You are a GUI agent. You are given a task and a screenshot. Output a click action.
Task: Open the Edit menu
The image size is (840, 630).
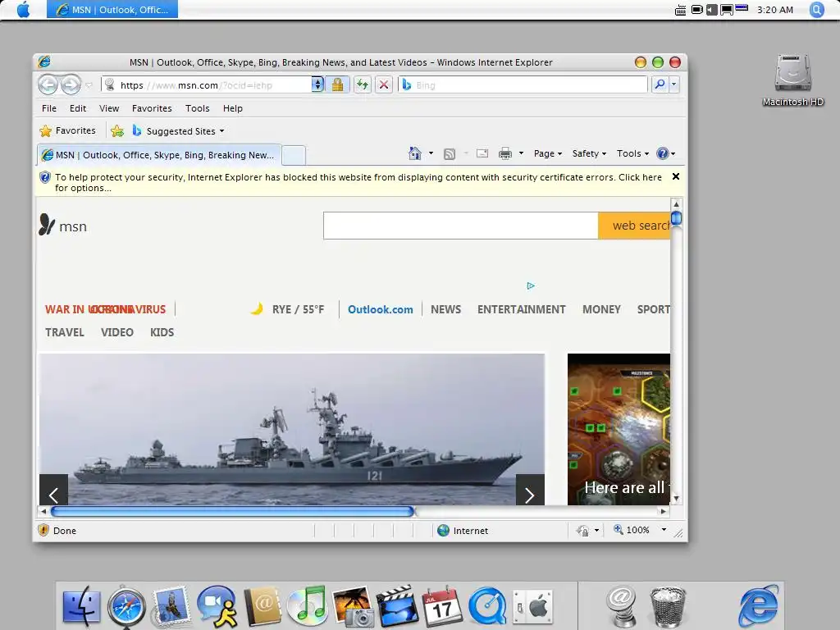click(78, 108)
